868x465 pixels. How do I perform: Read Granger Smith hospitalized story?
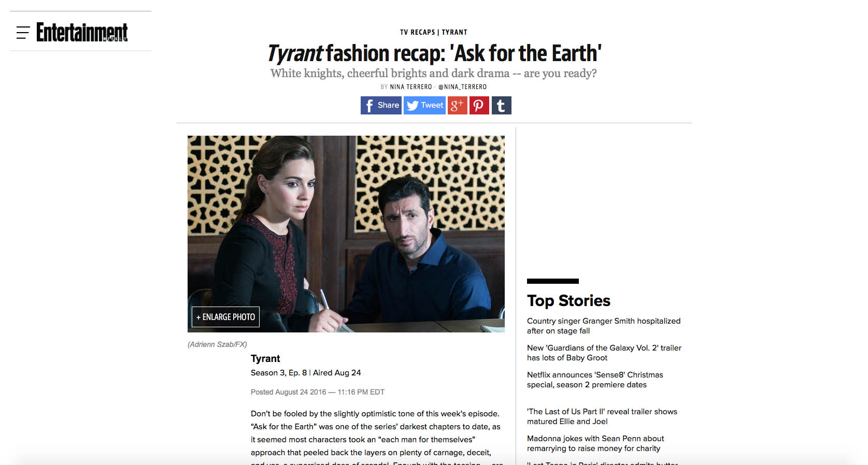point(604,326)
